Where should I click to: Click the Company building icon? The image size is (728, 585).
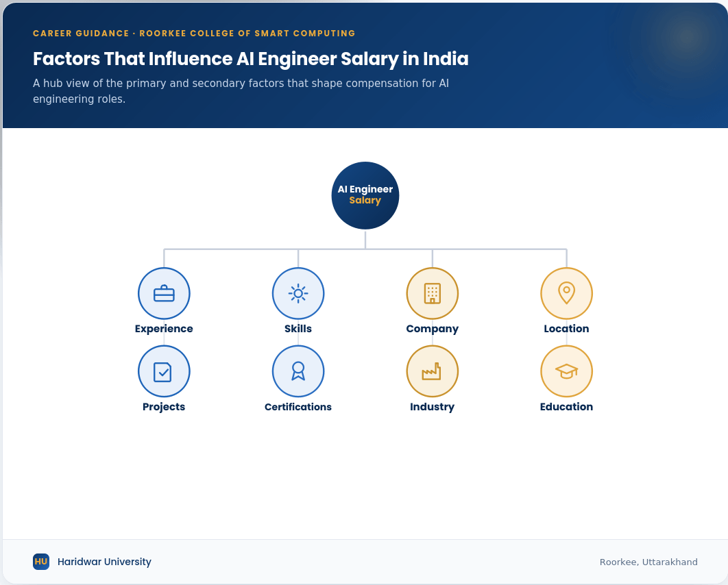pyautogui.click(x=433, y=293)
